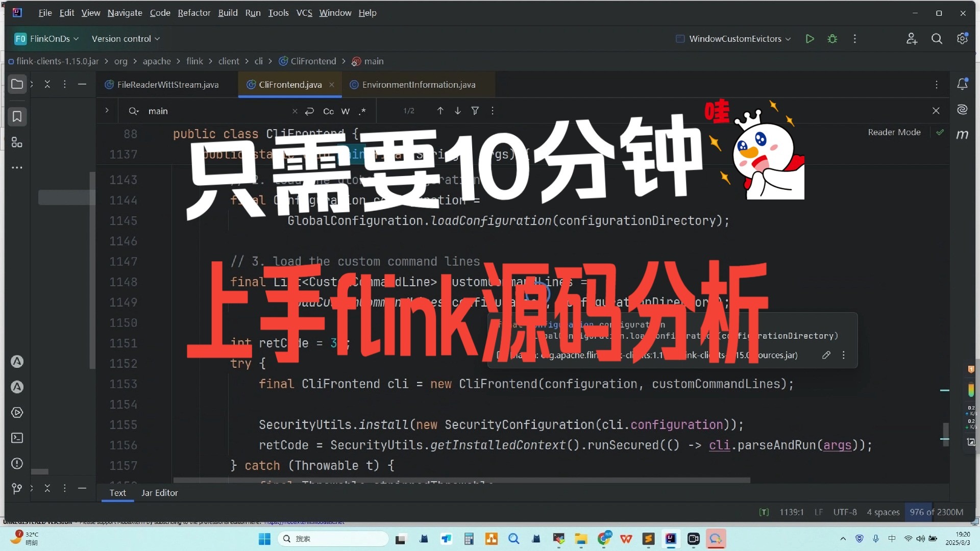Open editor tabs options menu

[x=937, y=85]
